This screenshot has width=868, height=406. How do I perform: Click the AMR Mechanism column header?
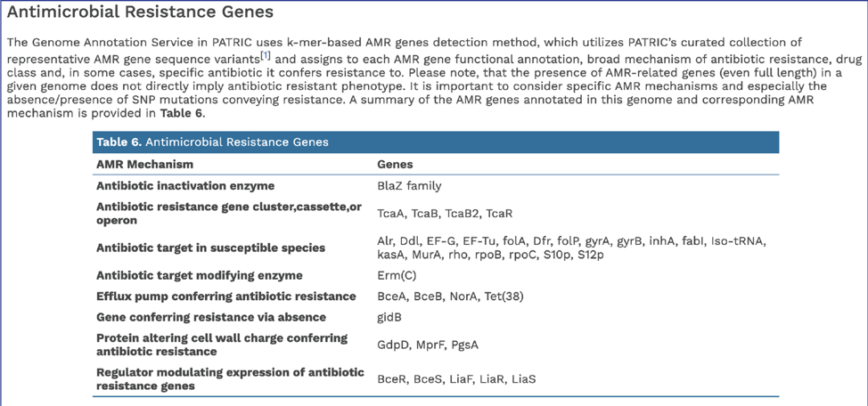pos(145,165)
